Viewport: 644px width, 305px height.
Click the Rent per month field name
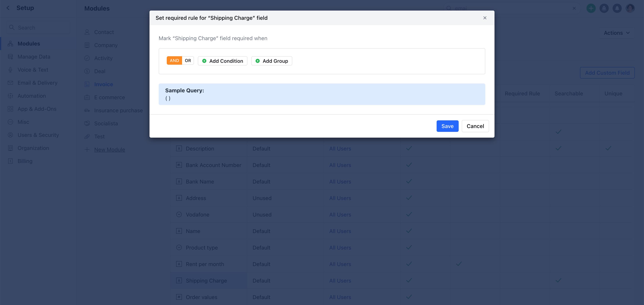tap(205, 264)
